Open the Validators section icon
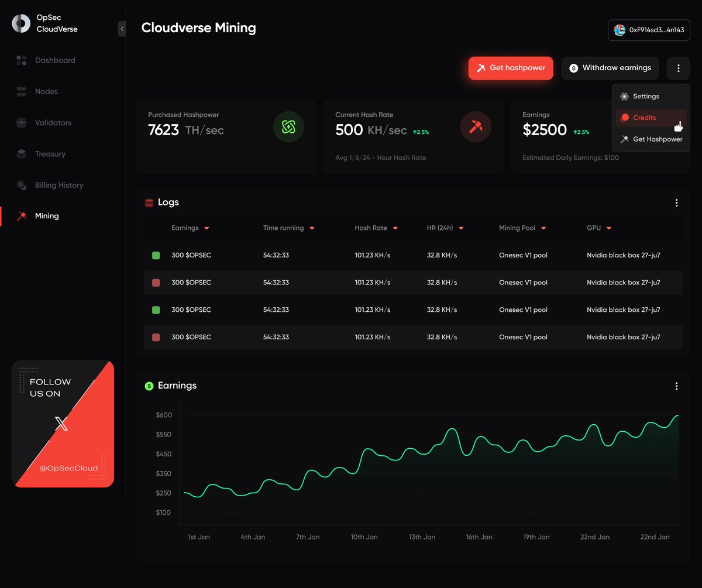 pyautogui.click(x=22, y=122)
